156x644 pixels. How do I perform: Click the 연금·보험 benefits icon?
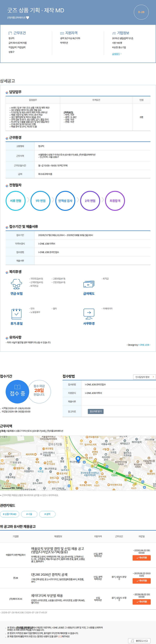[x=17, y=284]
